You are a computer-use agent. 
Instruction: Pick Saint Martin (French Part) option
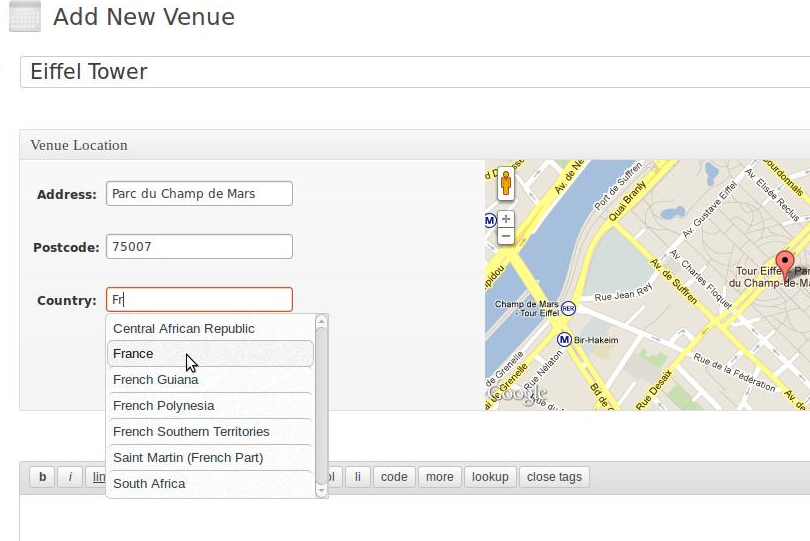pyautogui.click(x=210, y=458)
